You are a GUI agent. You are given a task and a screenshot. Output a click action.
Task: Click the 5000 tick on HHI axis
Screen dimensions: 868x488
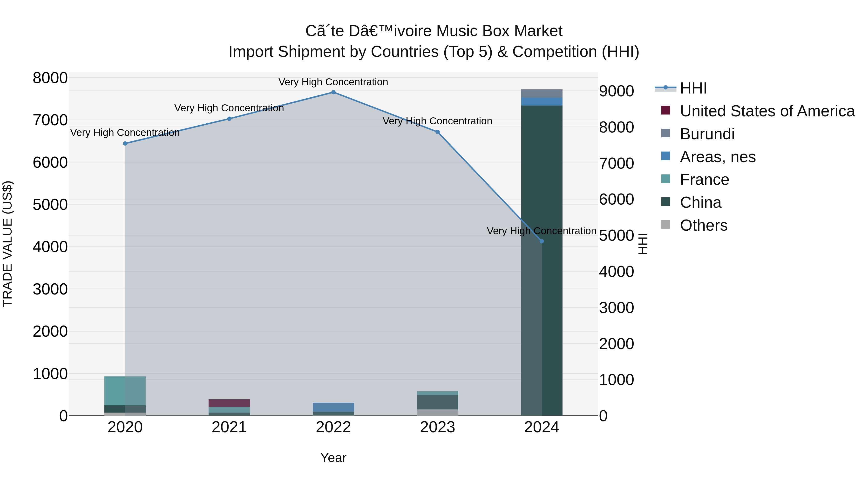pyautogui.click(x=617, y=235)
